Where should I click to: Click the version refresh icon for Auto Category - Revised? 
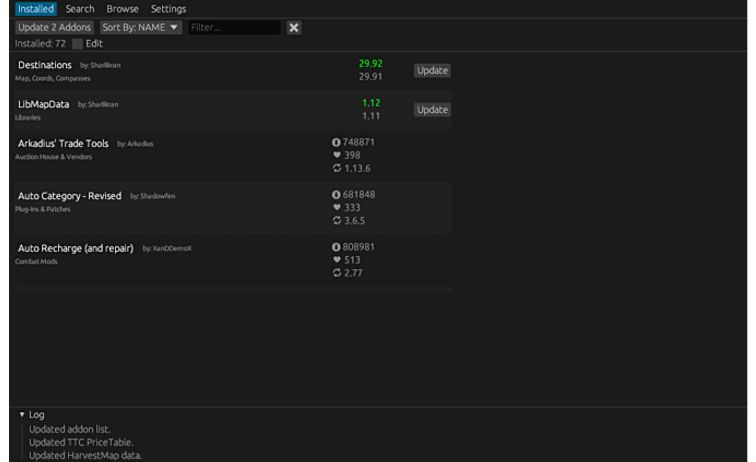(x=336, y=220)
